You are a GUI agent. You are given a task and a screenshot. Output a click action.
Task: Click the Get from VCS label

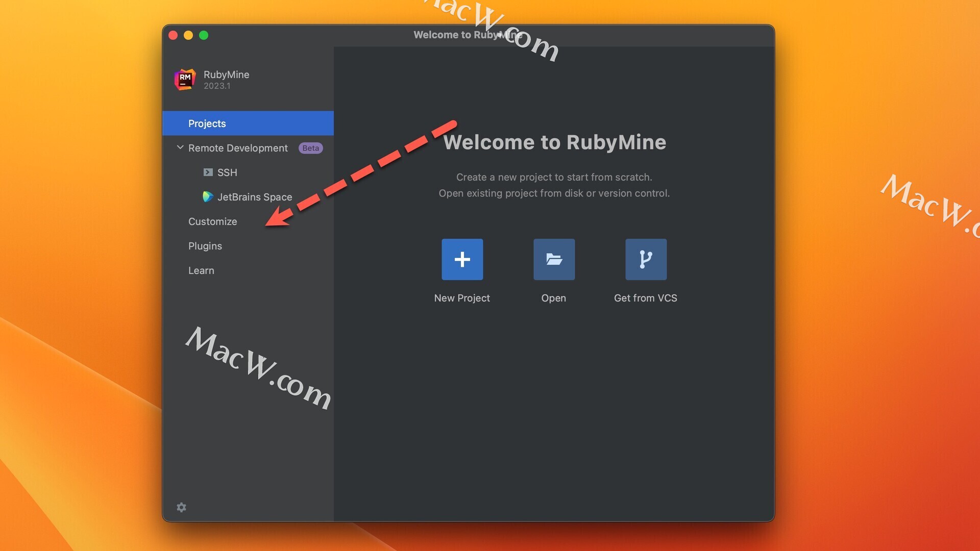(x=646, y=298)
